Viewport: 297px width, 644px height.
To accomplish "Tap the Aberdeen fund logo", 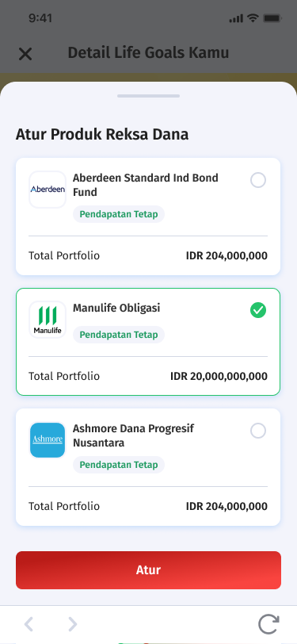I will pyautogui.click(x=48, y=190).
